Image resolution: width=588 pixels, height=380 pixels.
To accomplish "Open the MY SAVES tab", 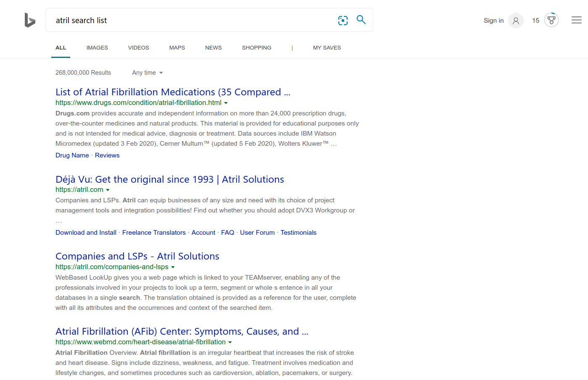I will (x=327, y=48).
